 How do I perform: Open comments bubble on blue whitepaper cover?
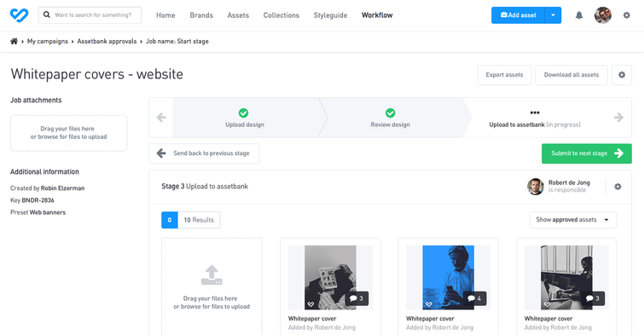(x=475, y=298)
